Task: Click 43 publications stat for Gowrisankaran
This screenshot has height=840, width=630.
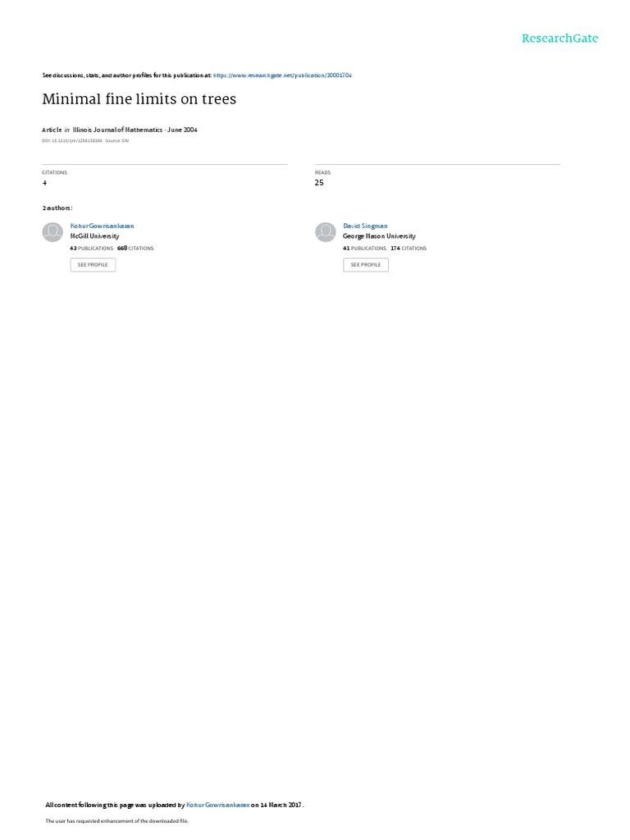Action: tap(92, 248)
